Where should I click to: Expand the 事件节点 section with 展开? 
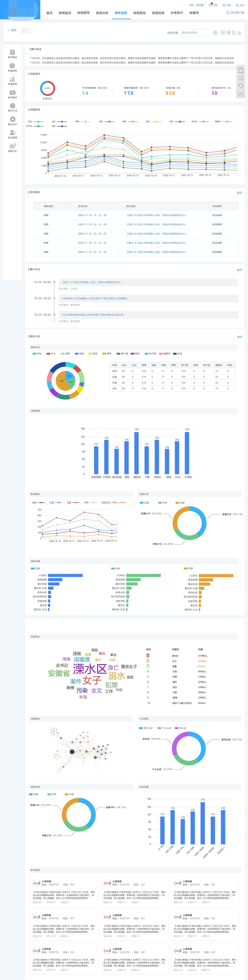coord(240,270)
